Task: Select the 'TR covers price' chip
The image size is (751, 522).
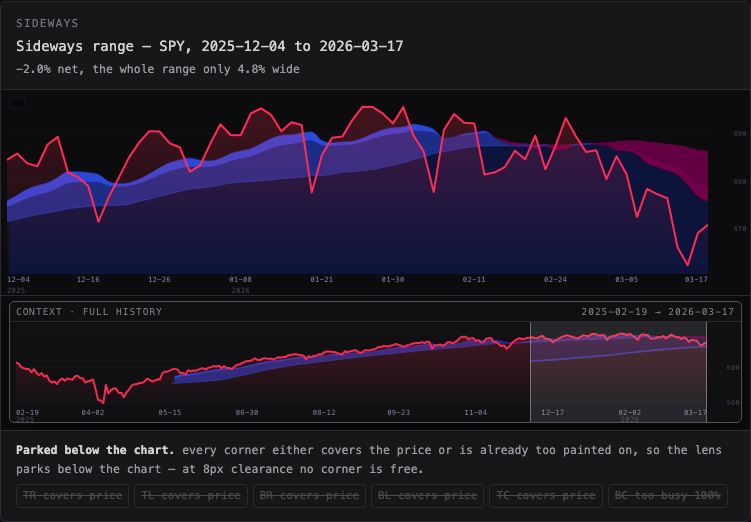Action: tap(72, 496)
